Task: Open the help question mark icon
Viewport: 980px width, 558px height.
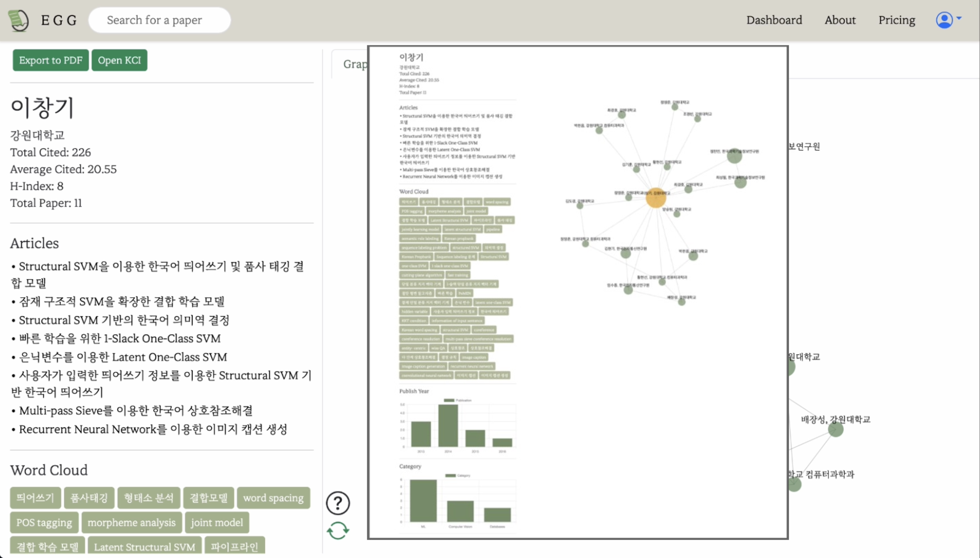Action: coord(338,502)
